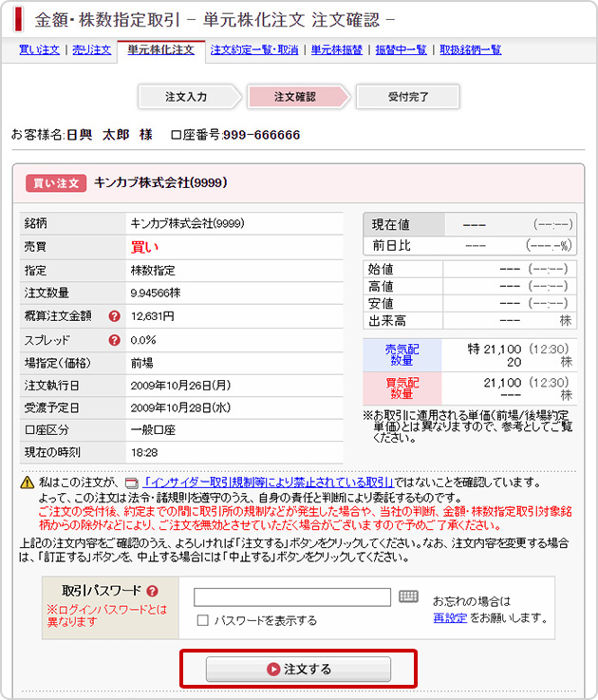598x700 pixels.
Task: Click the help icon next to スプレッド
Action: 114,340
